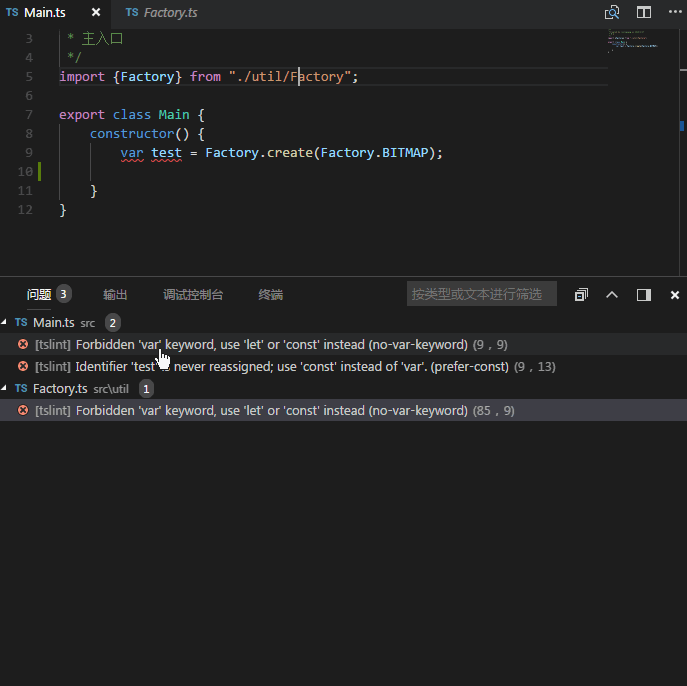Open the 终端 panel tab

pos(270,295)
